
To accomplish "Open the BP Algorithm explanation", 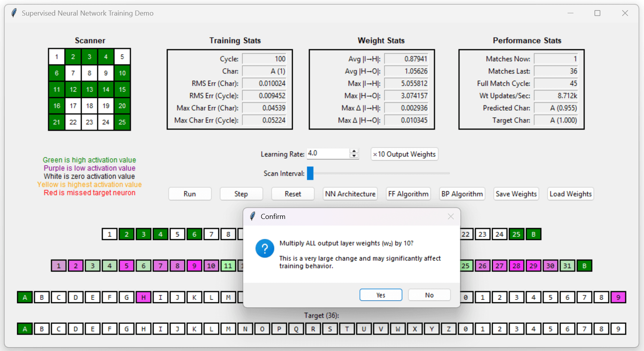I will tap(462, 194).
